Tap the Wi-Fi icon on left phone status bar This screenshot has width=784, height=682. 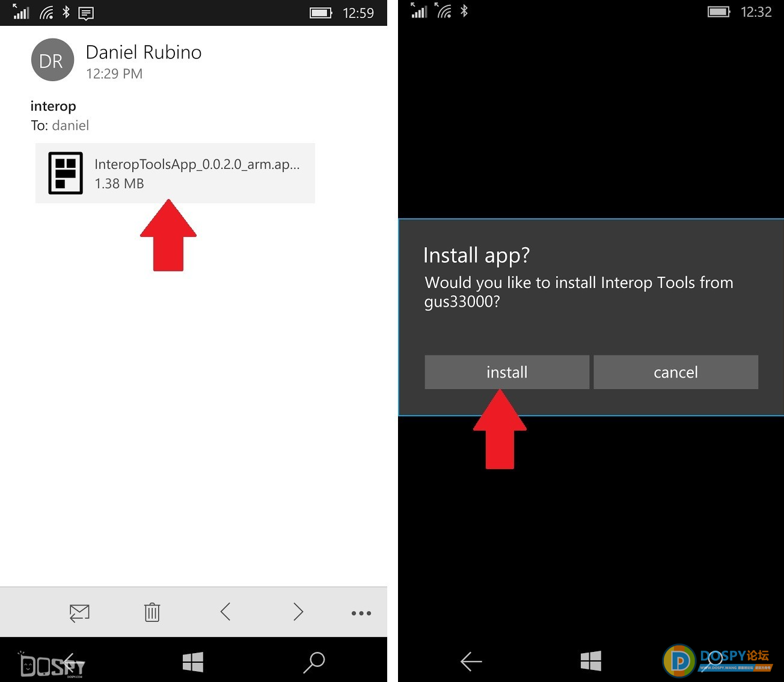click(46, 12)
